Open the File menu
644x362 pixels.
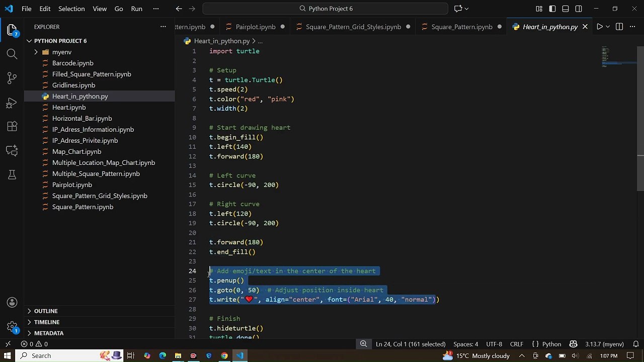(x=27, y=9)
